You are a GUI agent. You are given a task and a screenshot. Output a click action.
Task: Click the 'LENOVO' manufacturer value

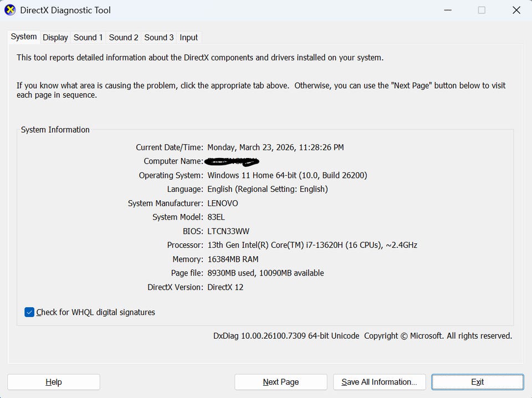(x=223, y=203)
